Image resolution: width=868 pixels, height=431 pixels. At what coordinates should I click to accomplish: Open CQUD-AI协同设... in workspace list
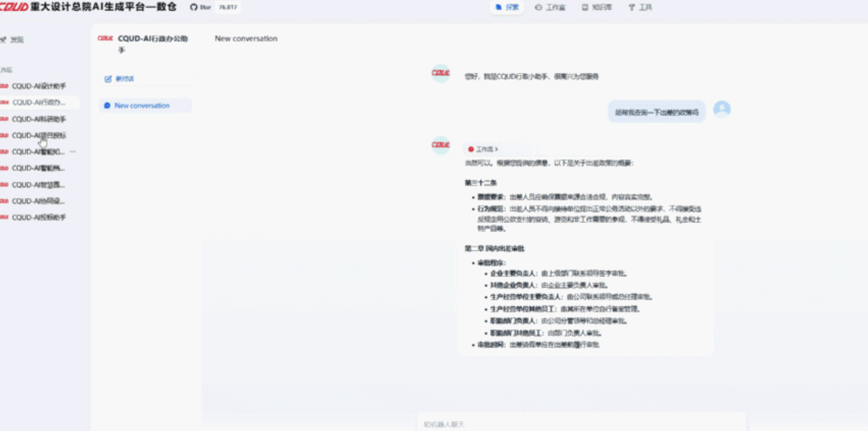click(39, 201)
